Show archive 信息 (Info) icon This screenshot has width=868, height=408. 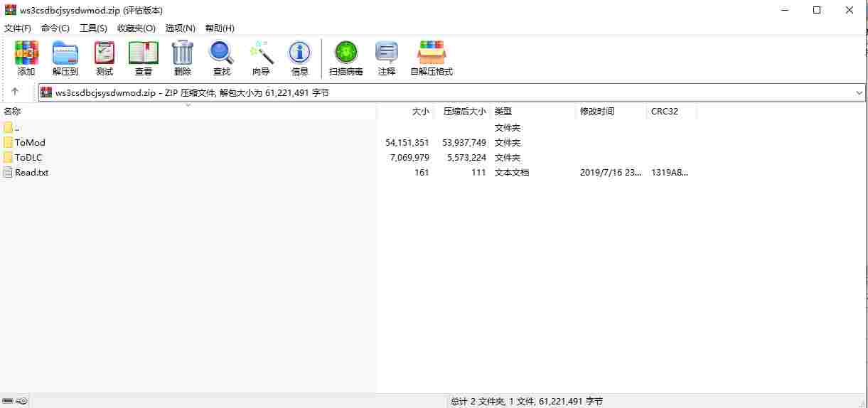click(299, 53)
